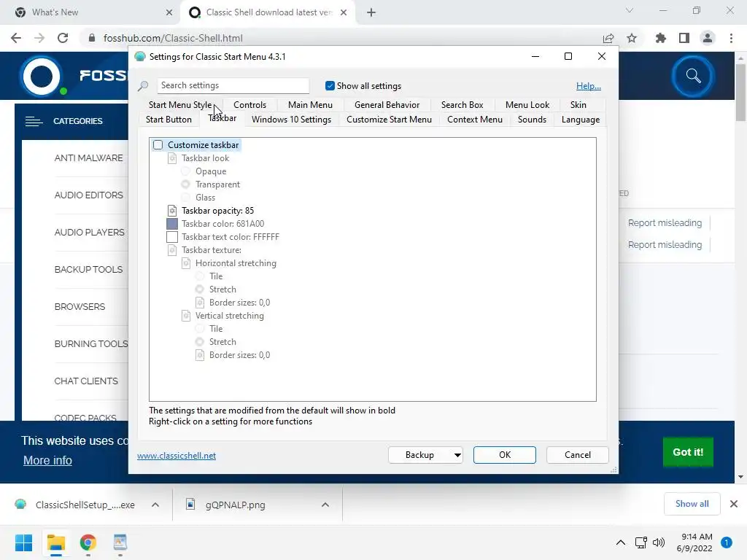Click the Taskbar text color FFFFFF swatch
Screen dimensions: 747x560
coord(172,237)
